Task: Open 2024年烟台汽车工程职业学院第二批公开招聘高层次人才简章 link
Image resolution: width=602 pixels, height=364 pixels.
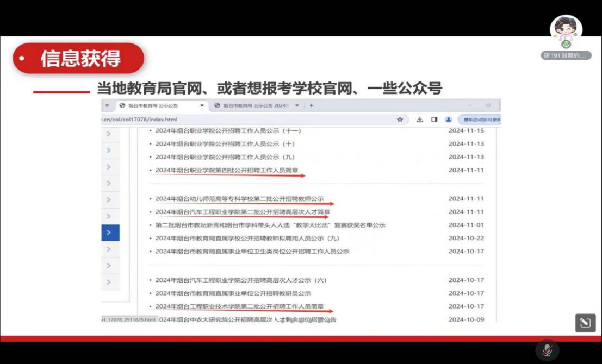Action: pyautogui.click(x=243, y=212)
